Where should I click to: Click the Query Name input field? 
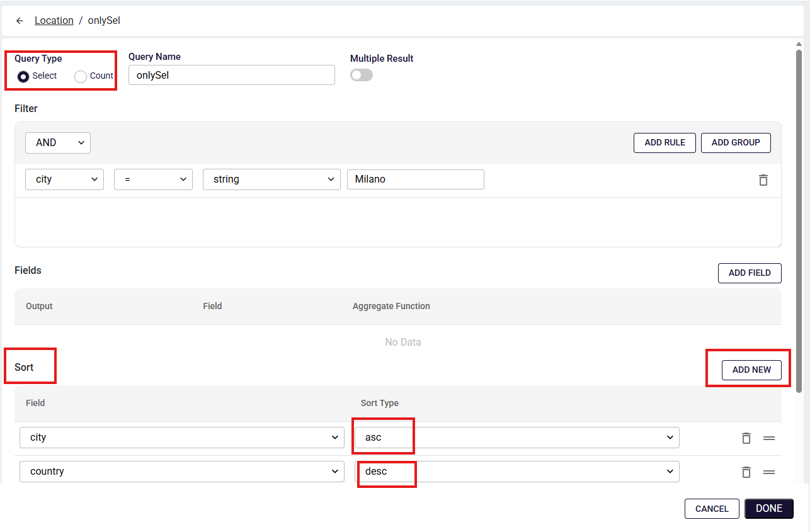point(231,75)
